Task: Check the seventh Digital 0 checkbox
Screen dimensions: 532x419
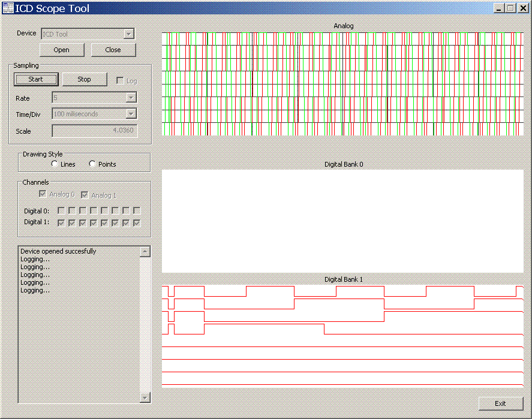Action: click(126, 210)
